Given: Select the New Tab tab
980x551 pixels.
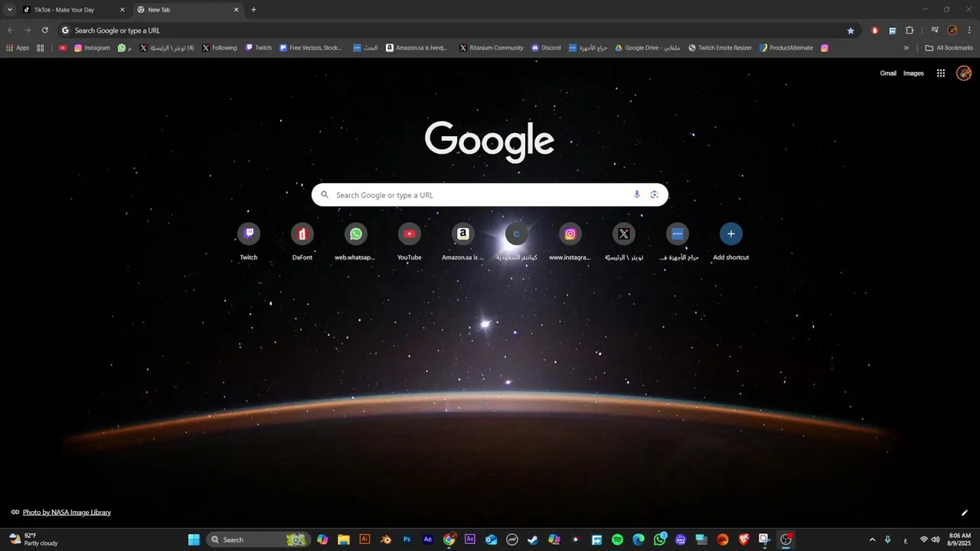Looking at the screenshot, I should pyautogui.click(x=188, y=10).
